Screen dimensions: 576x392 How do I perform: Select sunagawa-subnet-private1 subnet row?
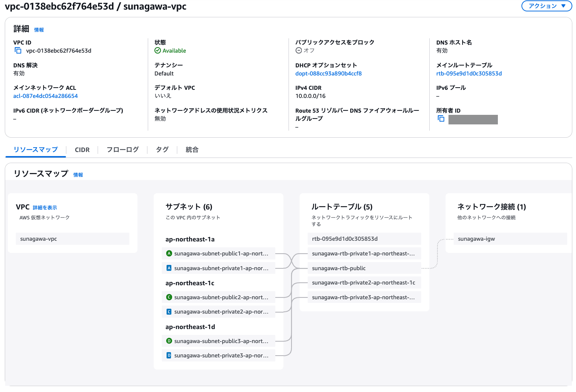(x=219, y=268)
